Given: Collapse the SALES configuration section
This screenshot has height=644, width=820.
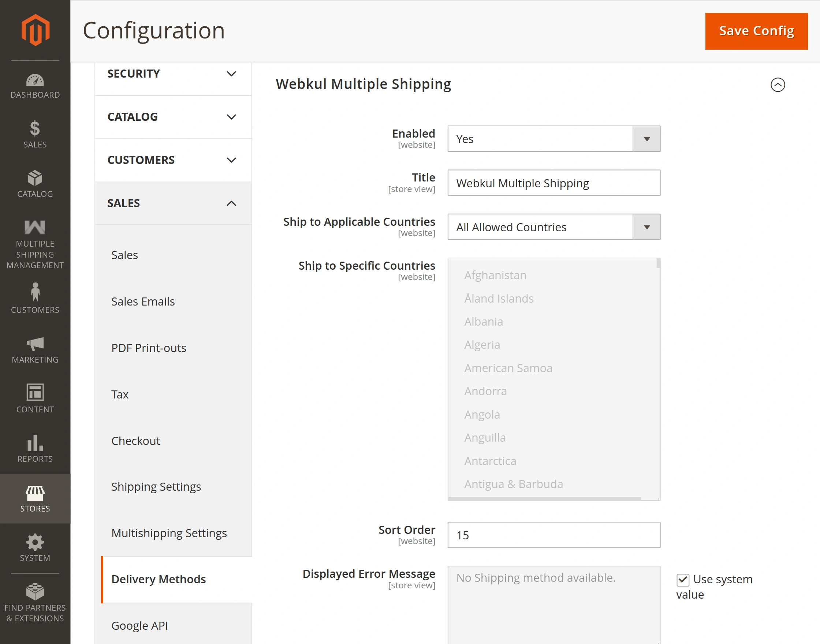Looking at the screenshot, I should point(173,203).
